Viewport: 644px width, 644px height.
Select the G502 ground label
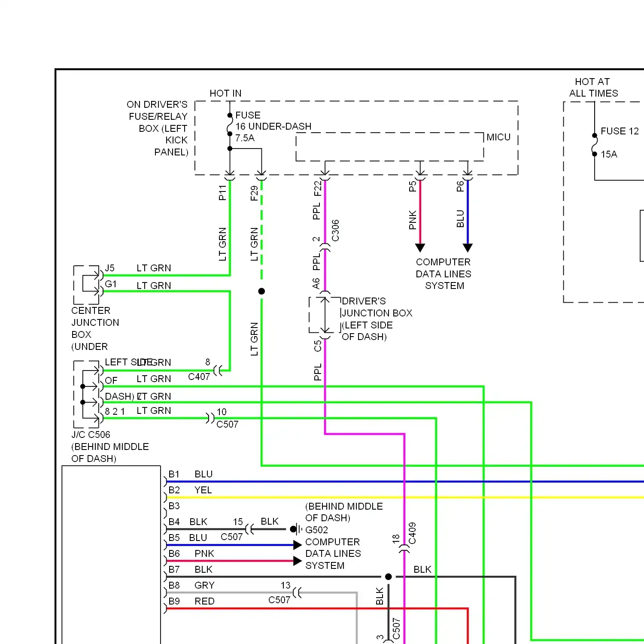(x=317, y=530)
